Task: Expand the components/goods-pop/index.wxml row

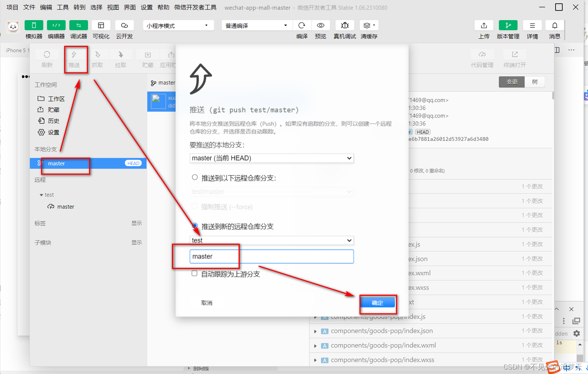Action: point(315,346)
